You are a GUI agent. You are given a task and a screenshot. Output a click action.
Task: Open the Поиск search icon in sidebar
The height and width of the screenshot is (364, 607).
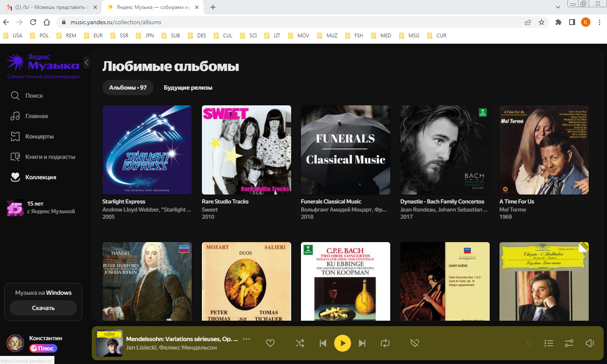[15, 96]
